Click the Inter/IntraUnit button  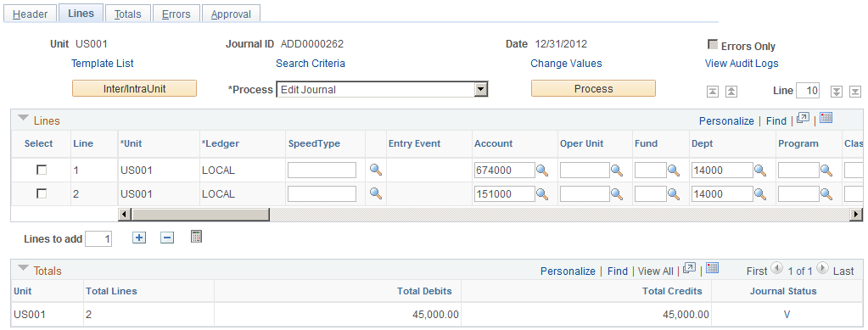pyautogui.click(x=135, y=88)
